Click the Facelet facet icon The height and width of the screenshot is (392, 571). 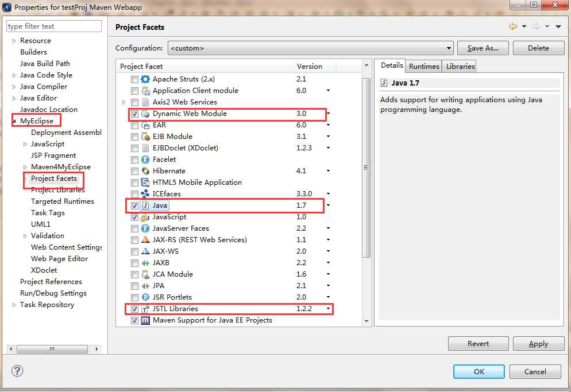[x=145, y=160]
